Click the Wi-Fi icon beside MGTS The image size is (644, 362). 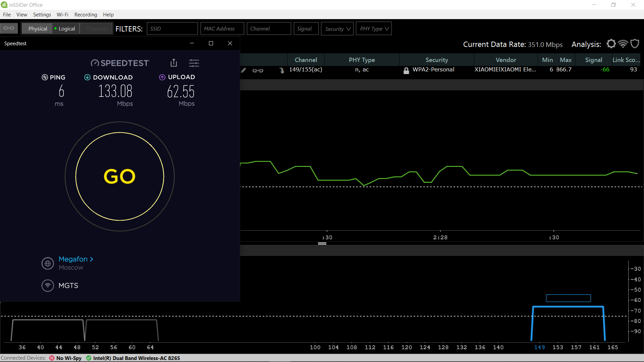point(48,286)
